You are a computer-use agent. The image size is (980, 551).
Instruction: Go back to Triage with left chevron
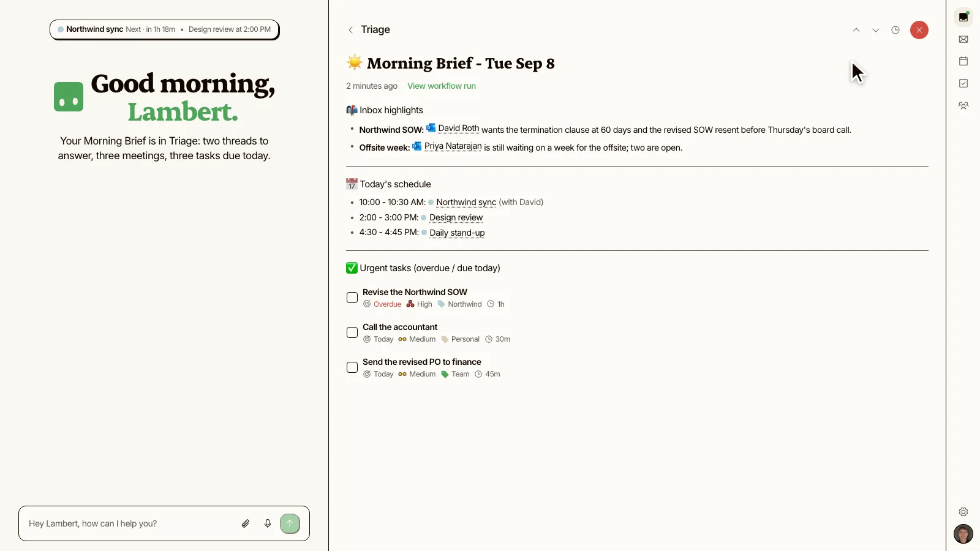tap(350, 30)
